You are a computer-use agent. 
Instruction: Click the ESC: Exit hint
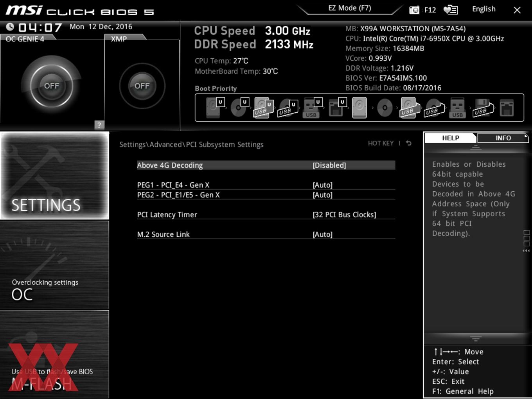448,381
